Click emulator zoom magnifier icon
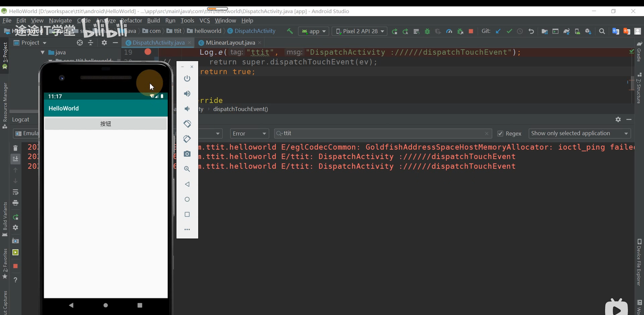The image size is (644, 315). [187, 169]
